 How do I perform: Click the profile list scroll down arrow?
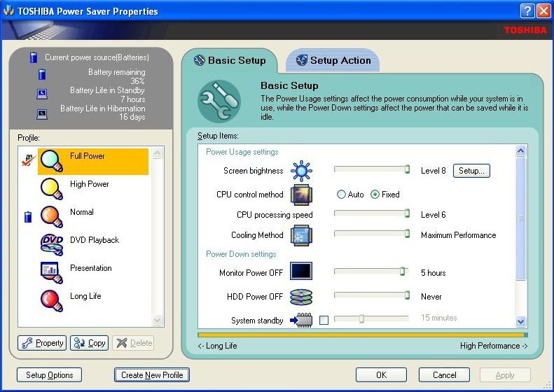click(158, 321)
